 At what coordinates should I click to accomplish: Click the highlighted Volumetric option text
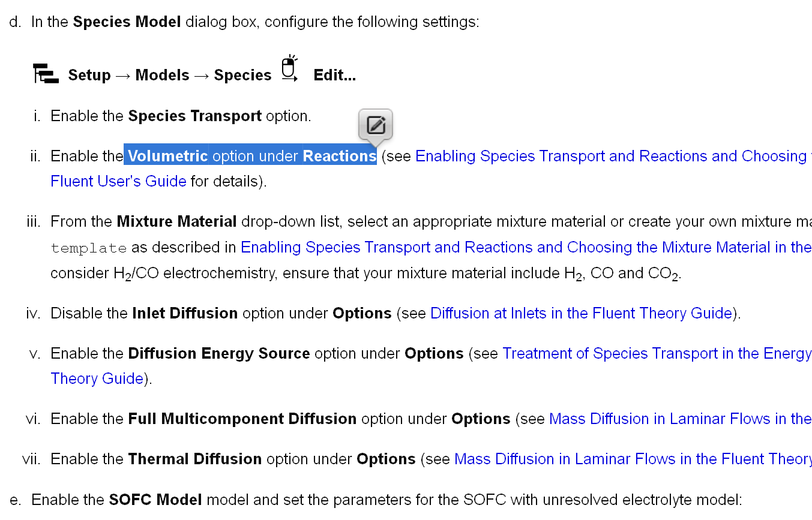[x=168, y=157]
